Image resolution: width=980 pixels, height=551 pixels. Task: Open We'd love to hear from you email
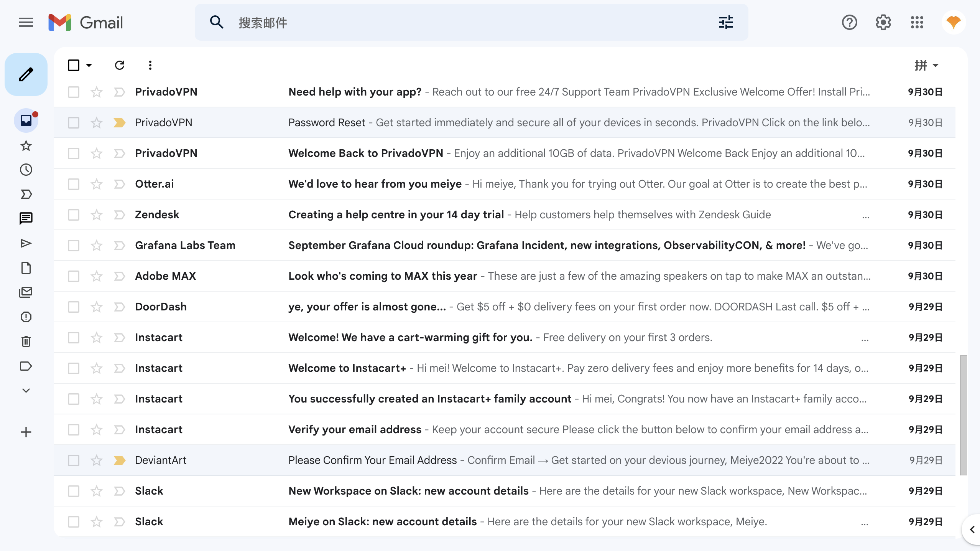505,184
